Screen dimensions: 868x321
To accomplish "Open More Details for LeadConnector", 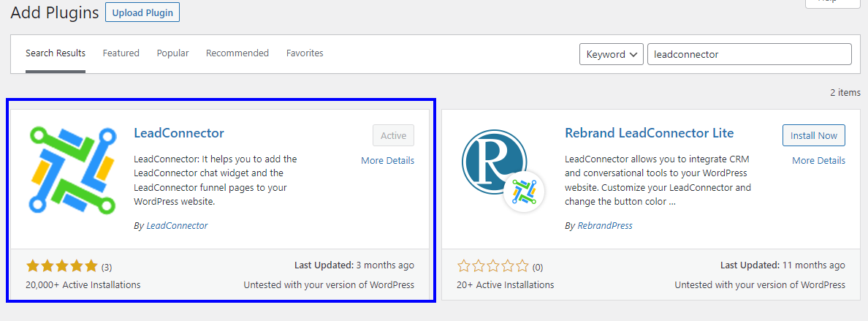I will (x=387, y=160).
